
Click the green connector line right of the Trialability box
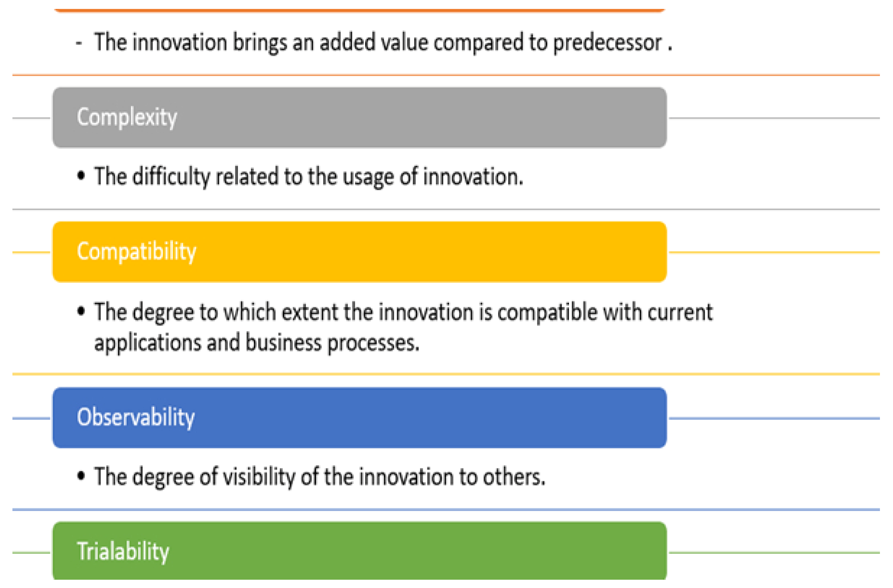[774, 552]
